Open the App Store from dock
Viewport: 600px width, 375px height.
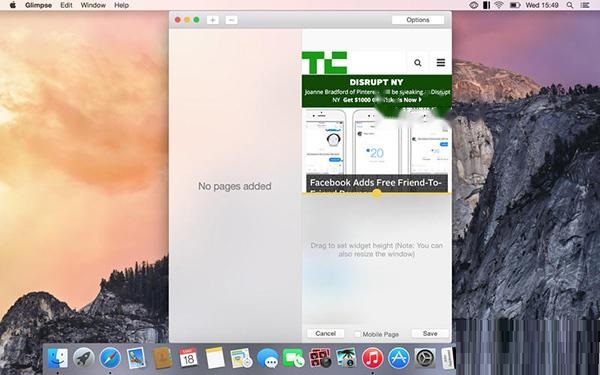click(399, 358)
